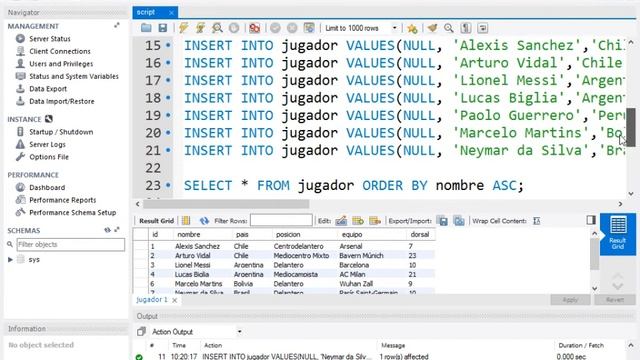Open the find panel with the magnifier icon
Screen dimensions: 640x360
pos(449,28)
